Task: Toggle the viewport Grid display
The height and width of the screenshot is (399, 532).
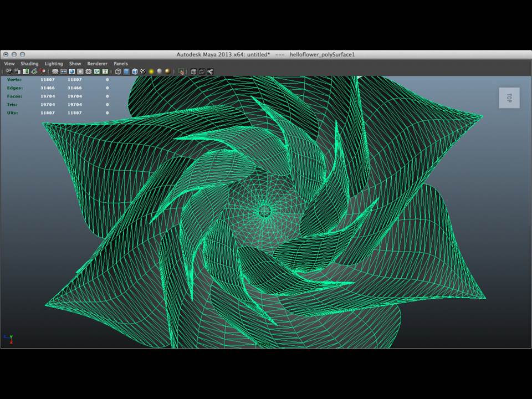Action: pyautogui.click(x=55, y=71)
